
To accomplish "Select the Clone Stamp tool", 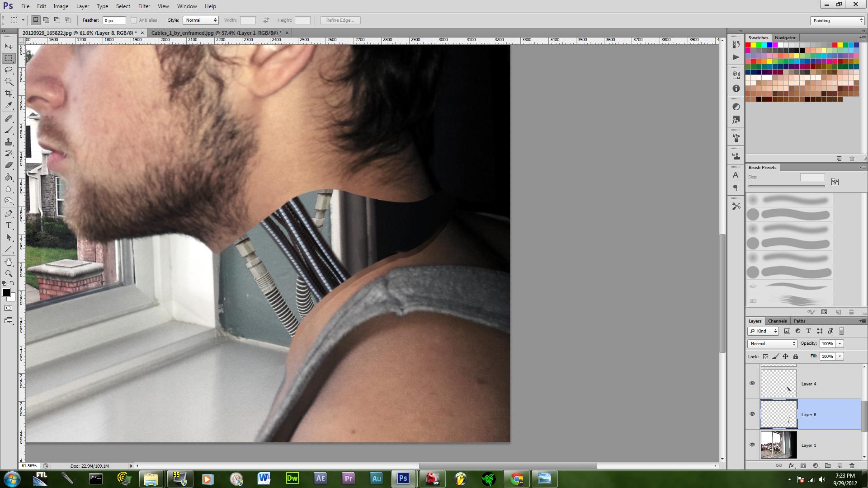I will [9, 142].
